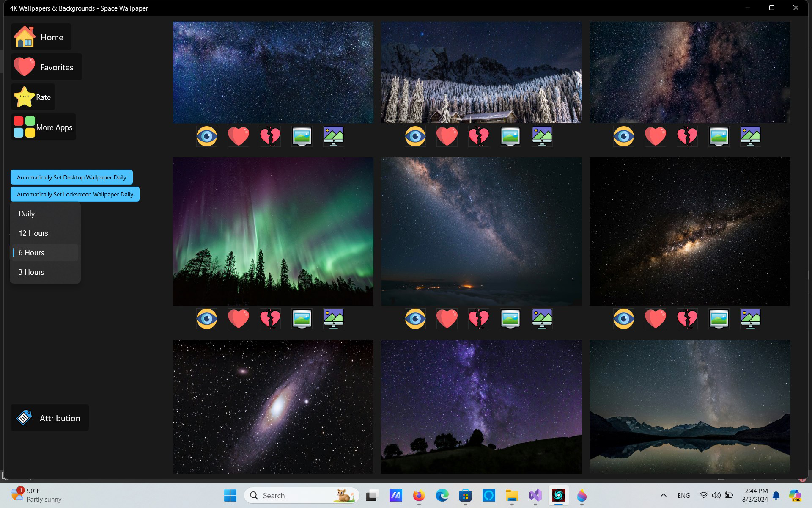The height and width of the screenshot is (508, 812).
Task: Open the Rate app option
Action: pyautogui.click(x=33, y=97)
